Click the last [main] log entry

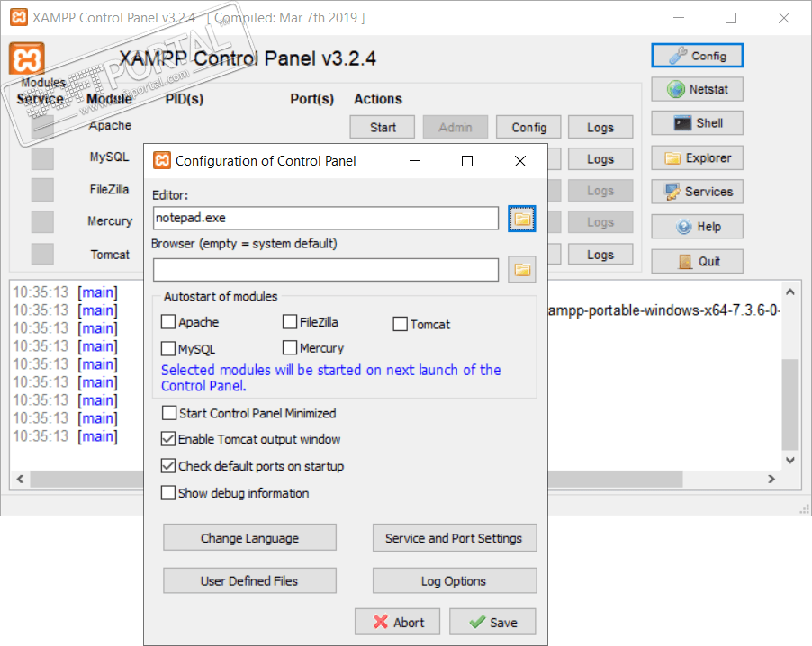point(65,436)
